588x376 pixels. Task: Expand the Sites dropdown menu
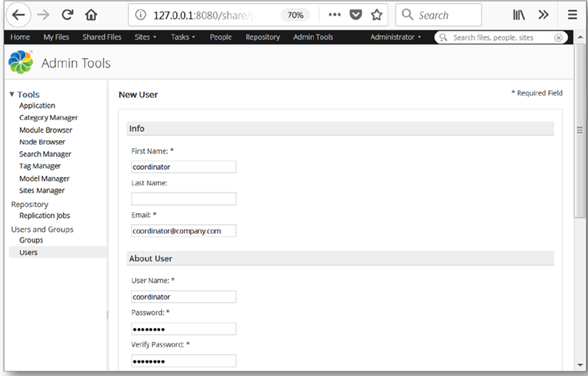coord(146,37)
